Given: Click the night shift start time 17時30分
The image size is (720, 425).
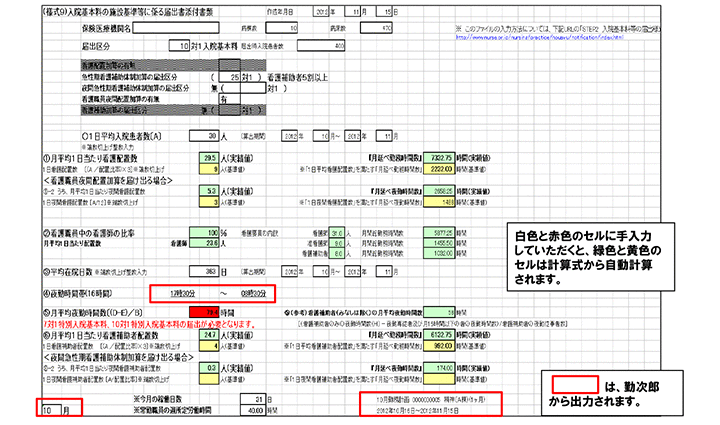Looking at the screenshot, I should [x=183, y=294].
